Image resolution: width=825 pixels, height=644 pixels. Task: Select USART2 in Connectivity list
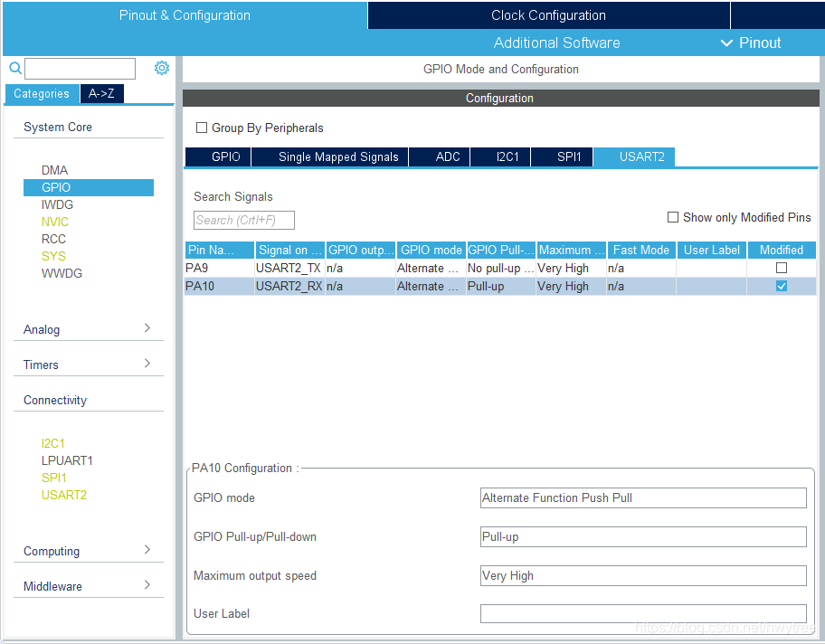tap(63, 495)
